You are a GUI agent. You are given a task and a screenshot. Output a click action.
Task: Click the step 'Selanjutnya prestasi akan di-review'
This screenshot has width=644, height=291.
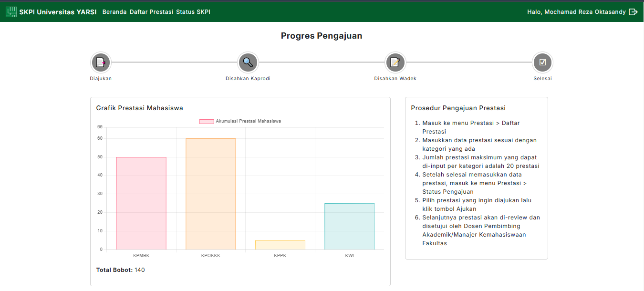(481, 230)
